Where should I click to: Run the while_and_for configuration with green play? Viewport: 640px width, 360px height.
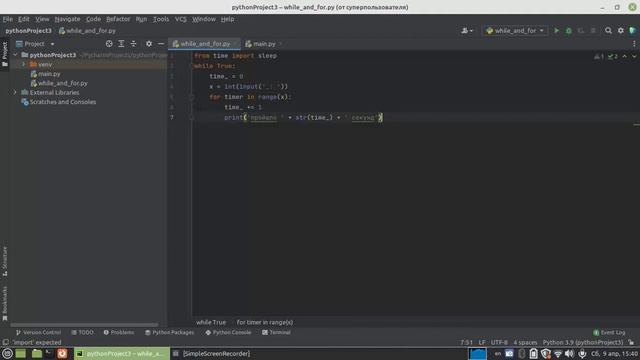coord(556,31)
